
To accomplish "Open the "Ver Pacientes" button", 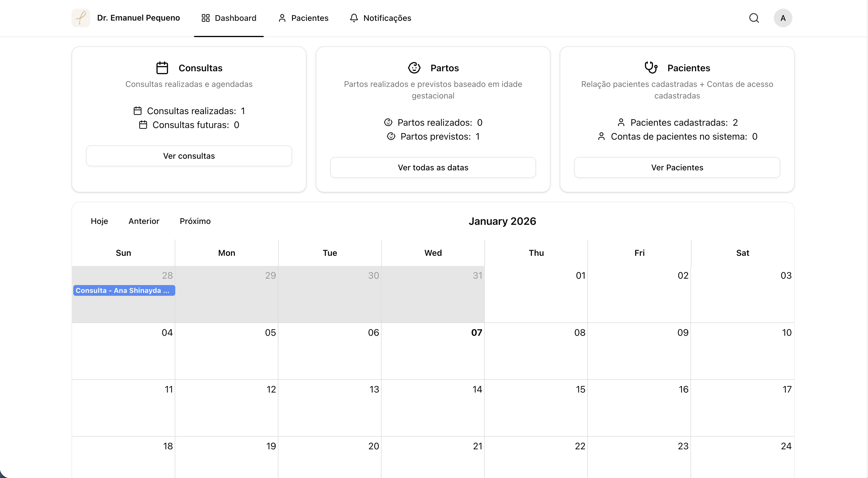I will click(x=676, y=167).
